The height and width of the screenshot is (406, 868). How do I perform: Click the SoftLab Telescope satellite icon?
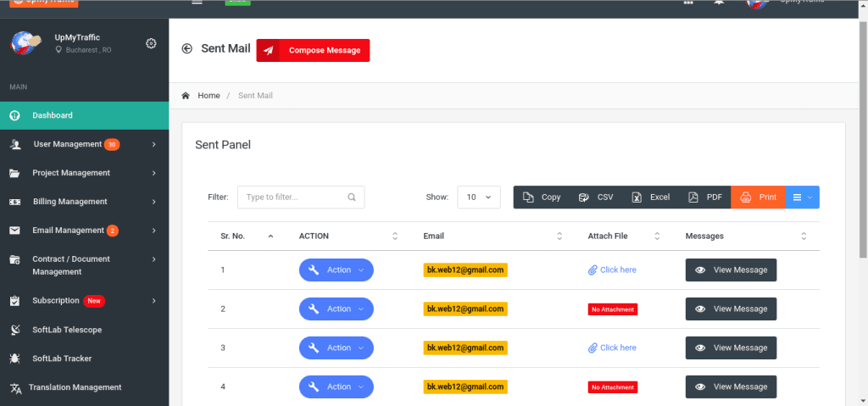pos(15,330)
